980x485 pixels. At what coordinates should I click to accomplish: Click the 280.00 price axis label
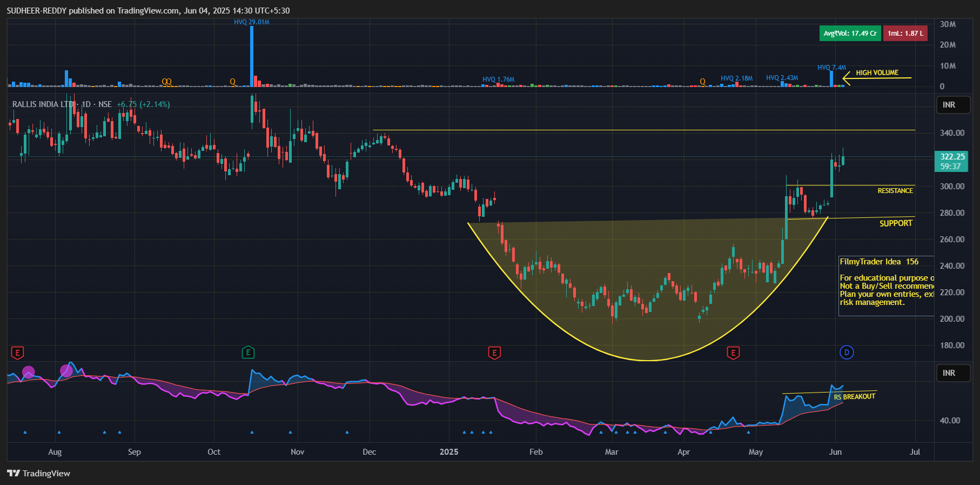[952, 213]
